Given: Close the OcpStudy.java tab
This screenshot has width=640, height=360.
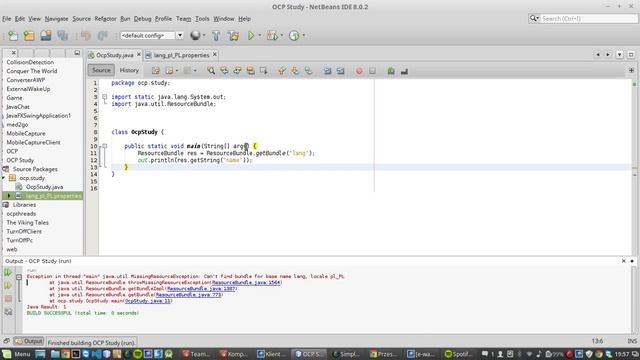Looking at the screenshot, I should click(139, 54).
